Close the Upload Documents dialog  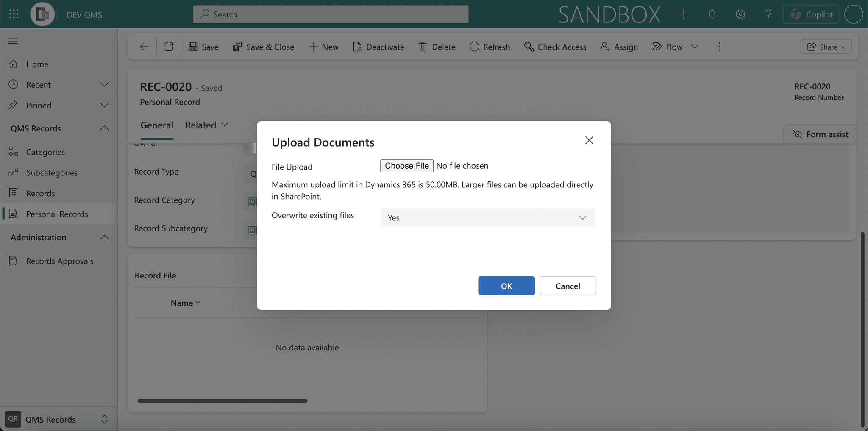point(589,140)
